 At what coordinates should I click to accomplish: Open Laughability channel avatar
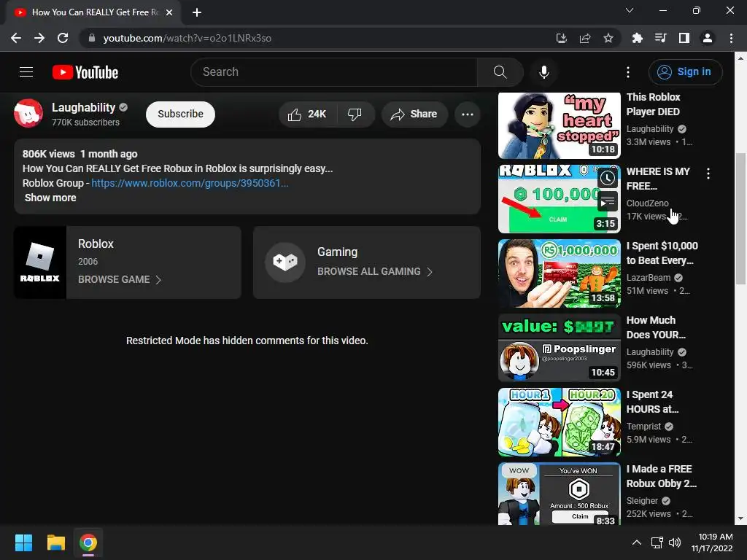(28, 114)
